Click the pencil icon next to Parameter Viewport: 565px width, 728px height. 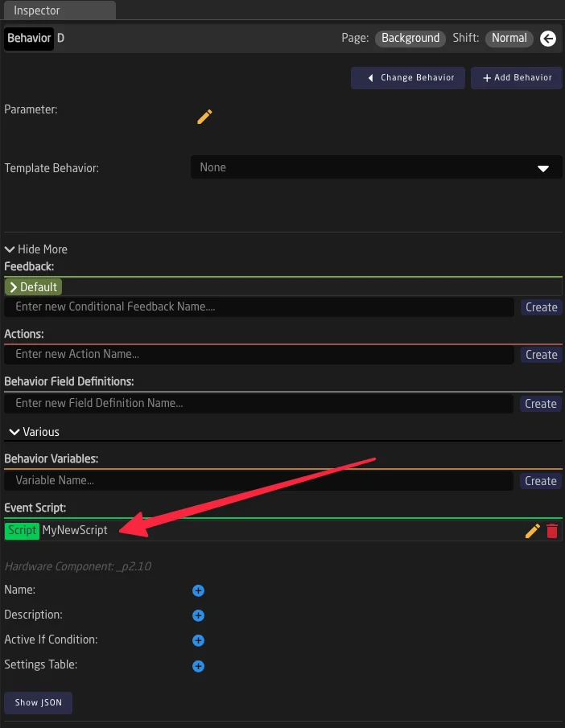[204, 116]
